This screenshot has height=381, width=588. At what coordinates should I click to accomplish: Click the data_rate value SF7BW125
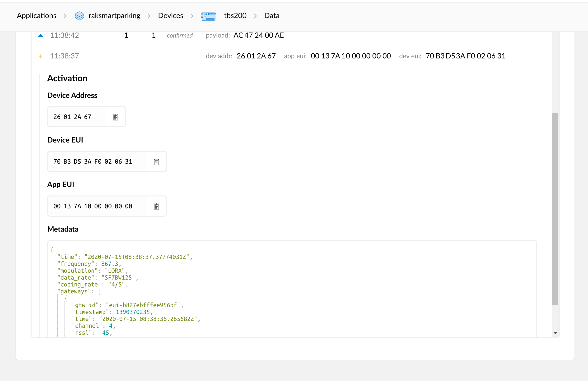pos(118,278)
